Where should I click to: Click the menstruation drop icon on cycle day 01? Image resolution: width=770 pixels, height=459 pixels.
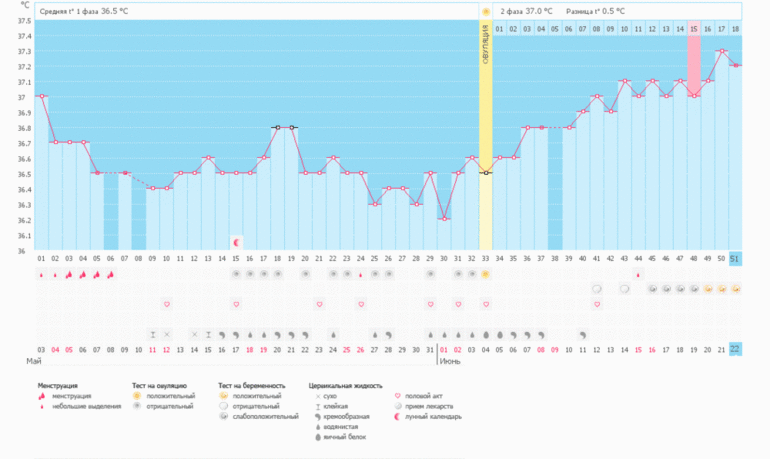pyautogui.click(x=41, y=274)
